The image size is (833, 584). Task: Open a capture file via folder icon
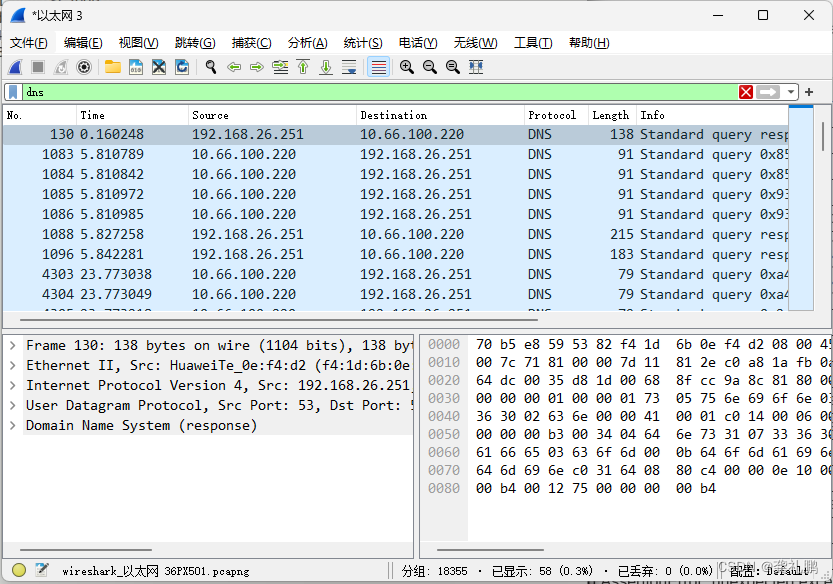click(113, 67)
